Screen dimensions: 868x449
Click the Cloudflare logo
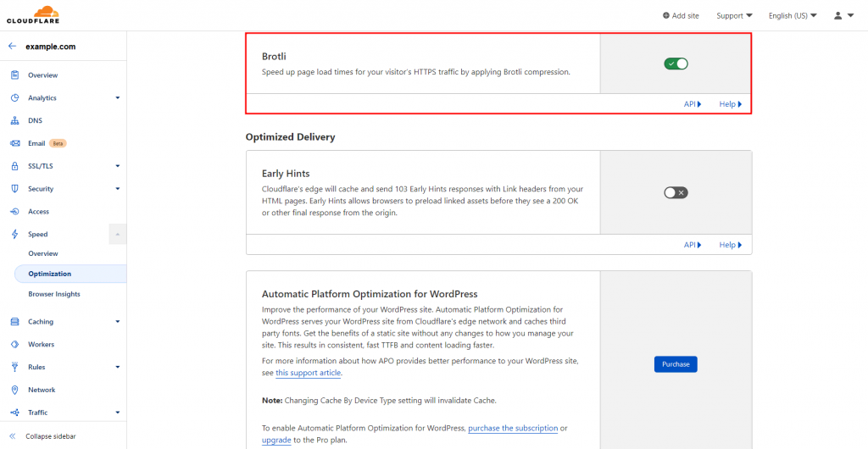click(x=33, y=15)
